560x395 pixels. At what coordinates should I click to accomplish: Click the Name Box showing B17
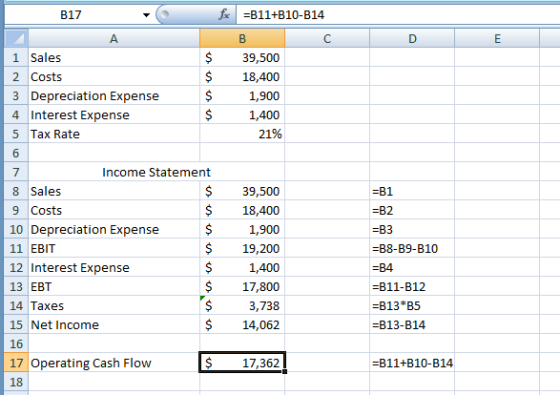click(x=71, y=15)
